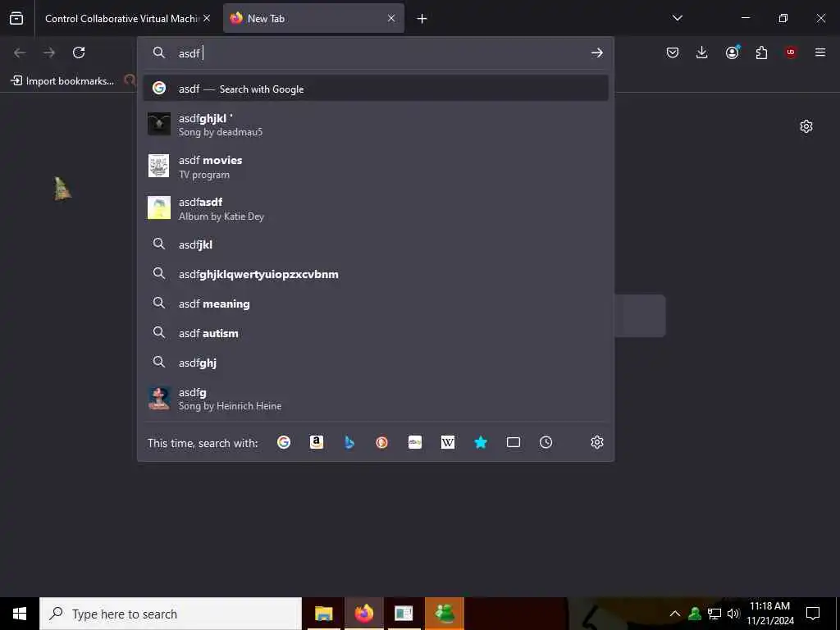Search this time with Google icon
Image resolution: width=840 pixels, height=630 pixels.
click(x=284, y=442)
